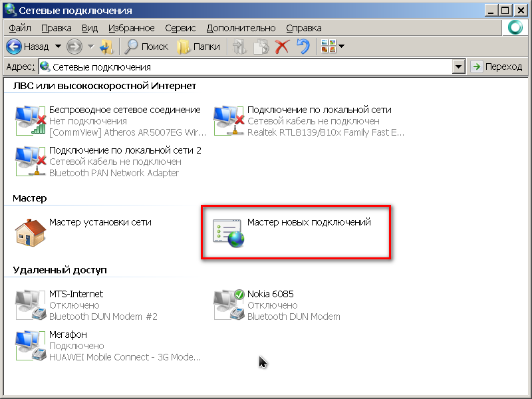The image size is (532, 399).
Task: Select the Nokia 6085 modem connection
Action: click(229, 305)
